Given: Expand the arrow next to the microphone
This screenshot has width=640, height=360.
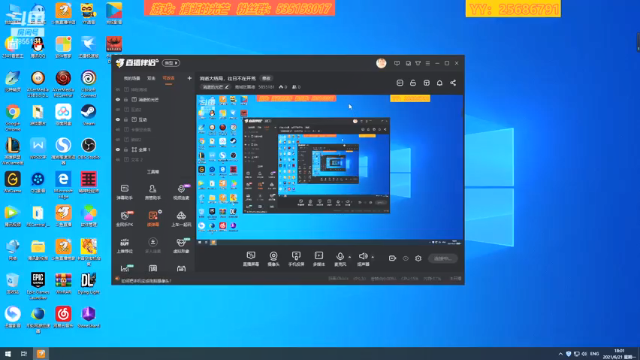Looking at the screenshot, I should coord(350,257).
